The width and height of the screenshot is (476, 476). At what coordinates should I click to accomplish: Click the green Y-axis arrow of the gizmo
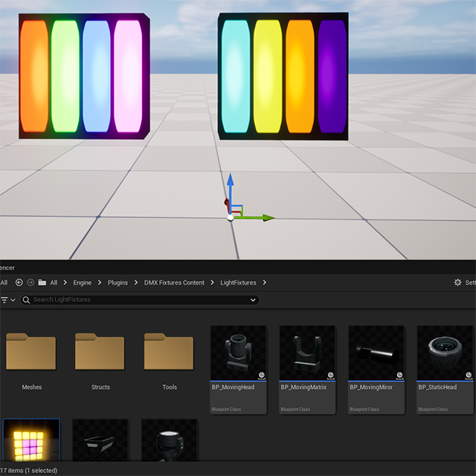pyautogui.click(x=265, y=218)
